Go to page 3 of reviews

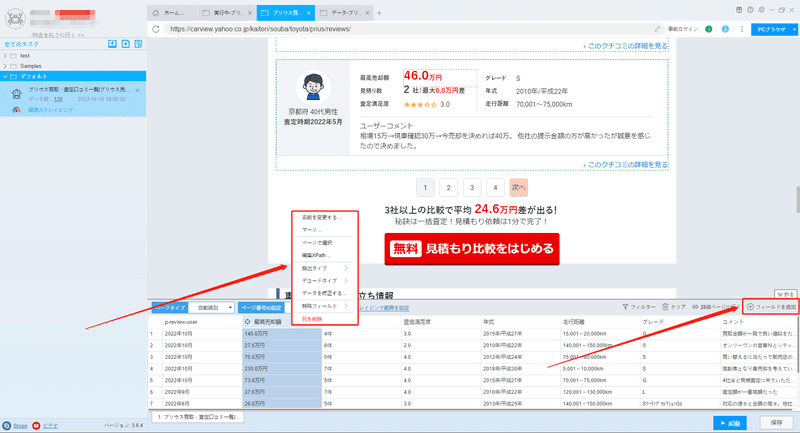[472, 187]
